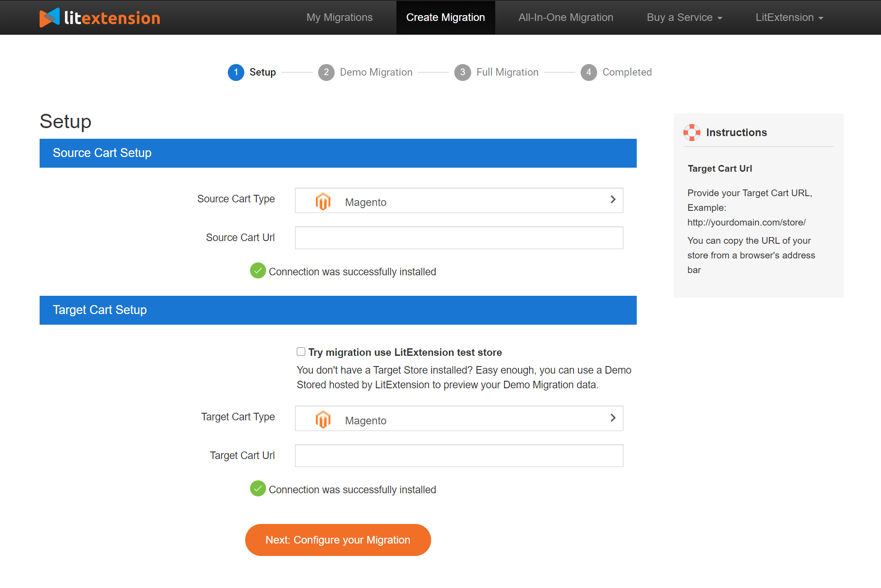This screenshot has width=881, height=588.
Task: Go to My Migrations
Action: (x=339, y=17)
